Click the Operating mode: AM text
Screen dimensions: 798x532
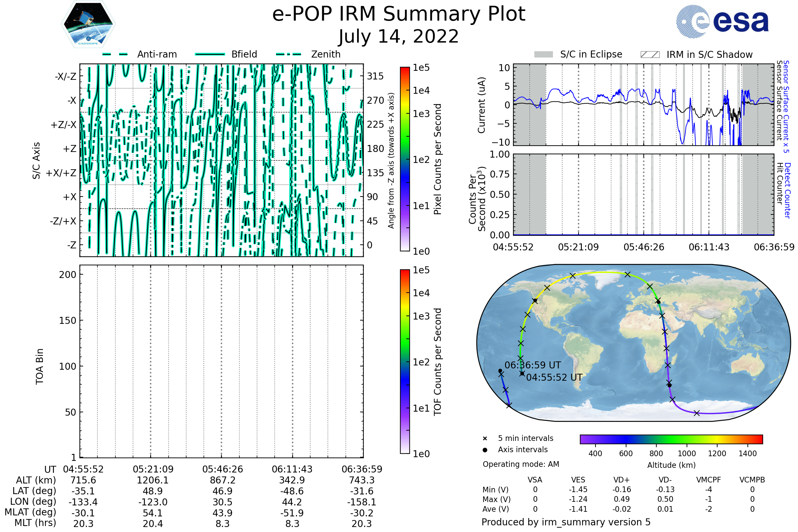(521, 464)
